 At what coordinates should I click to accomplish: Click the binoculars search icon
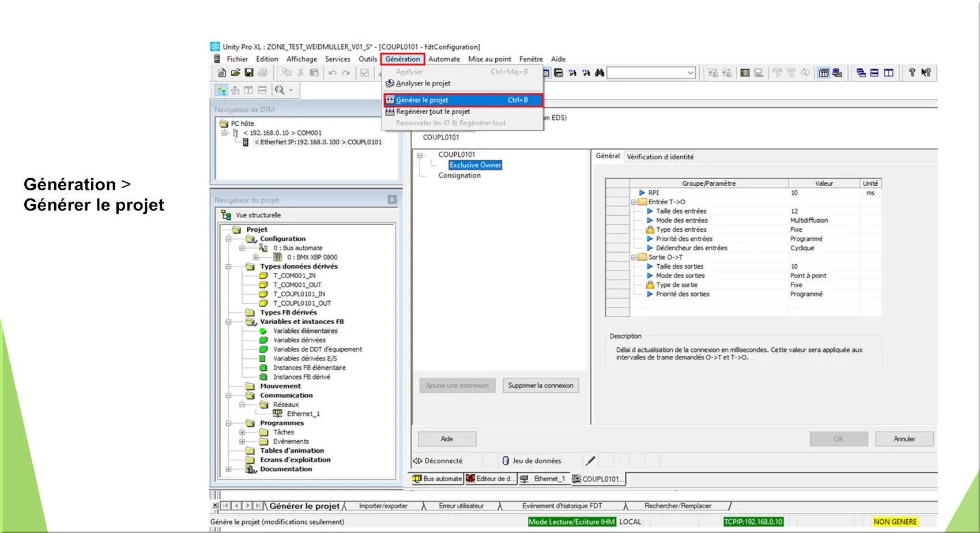click(600, 73)
